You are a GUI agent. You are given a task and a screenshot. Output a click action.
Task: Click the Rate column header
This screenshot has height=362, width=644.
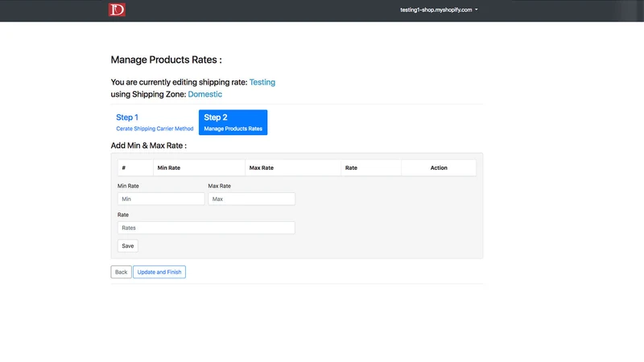(x=371, y=168)
